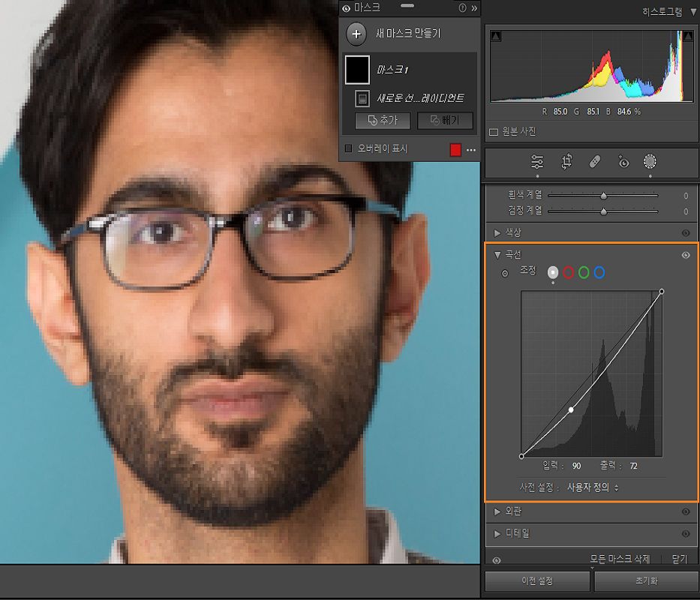The image size is (700, 600).
Task: Select the Red Eye tool icon
Action: 623,161
